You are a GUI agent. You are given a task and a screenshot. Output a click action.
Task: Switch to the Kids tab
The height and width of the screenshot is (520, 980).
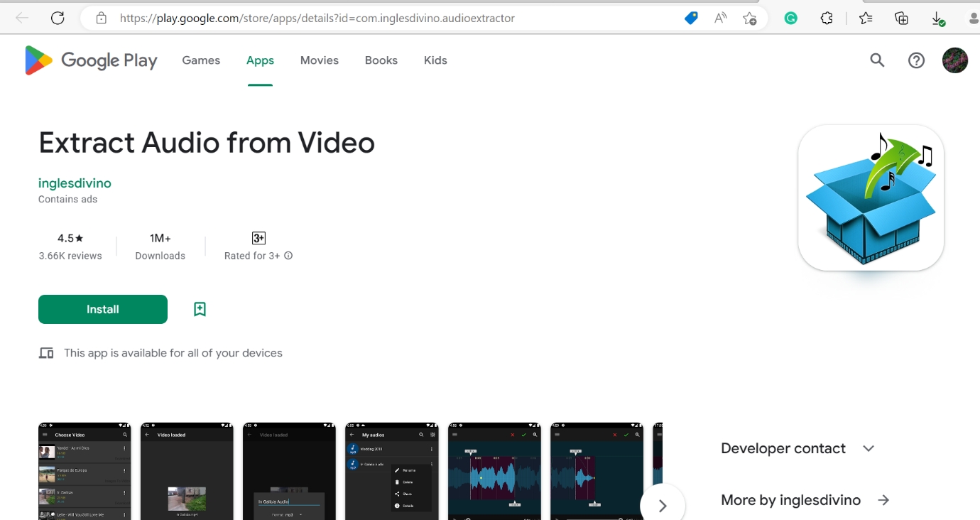pyautogui.click(x=435, y=60)
